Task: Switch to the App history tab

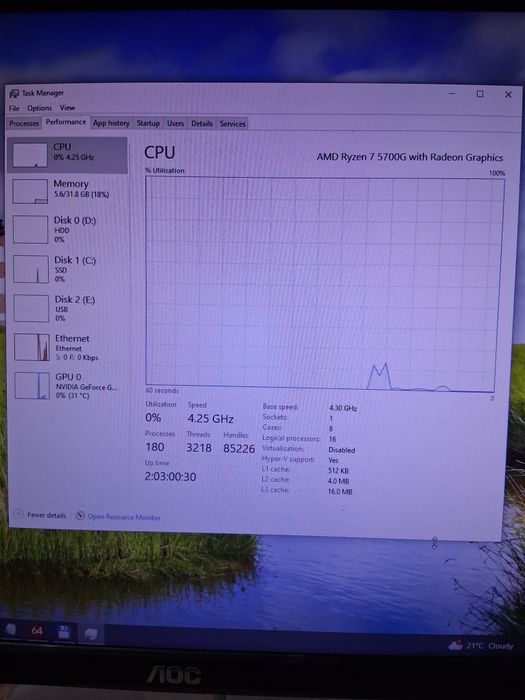Action: point(111,123)
